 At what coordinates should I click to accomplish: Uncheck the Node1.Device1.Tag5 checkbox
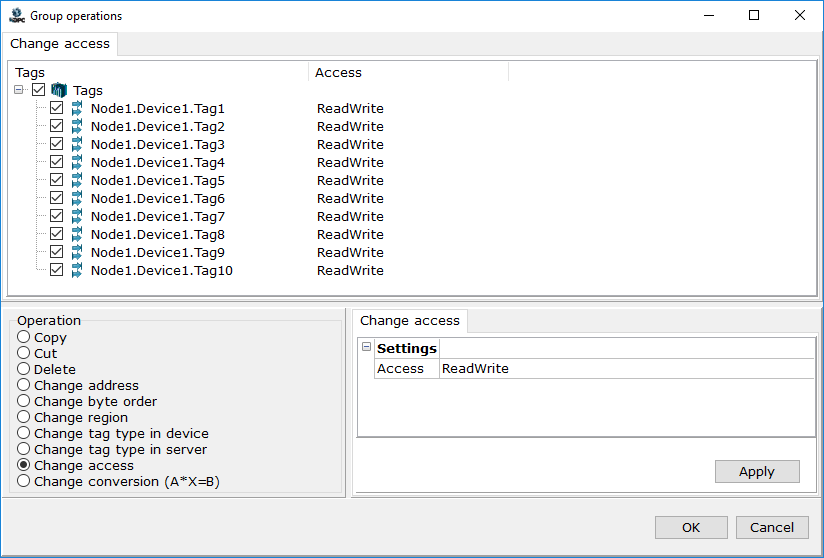pyautogui.click(x=57, y=180)
